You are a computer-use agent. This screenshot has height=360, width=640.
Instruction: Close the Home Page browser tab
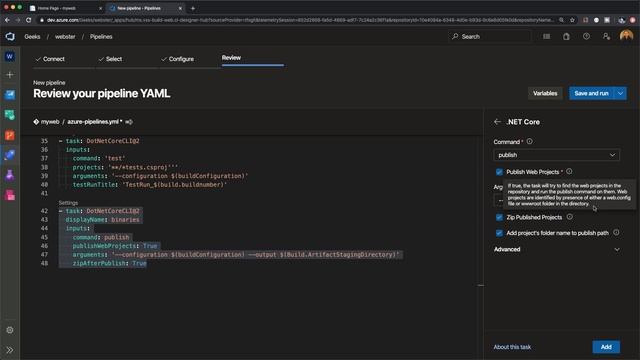[100, 8]
